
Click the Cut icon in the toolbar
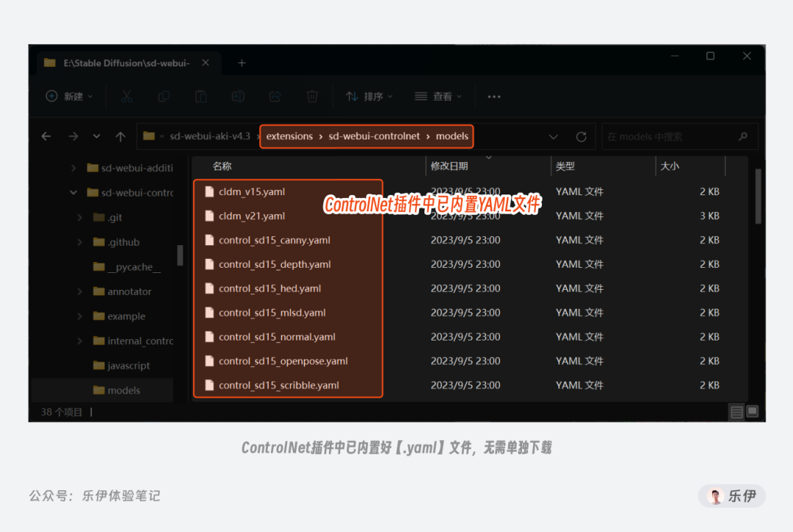pyautogui.click(x=126, y=96)
